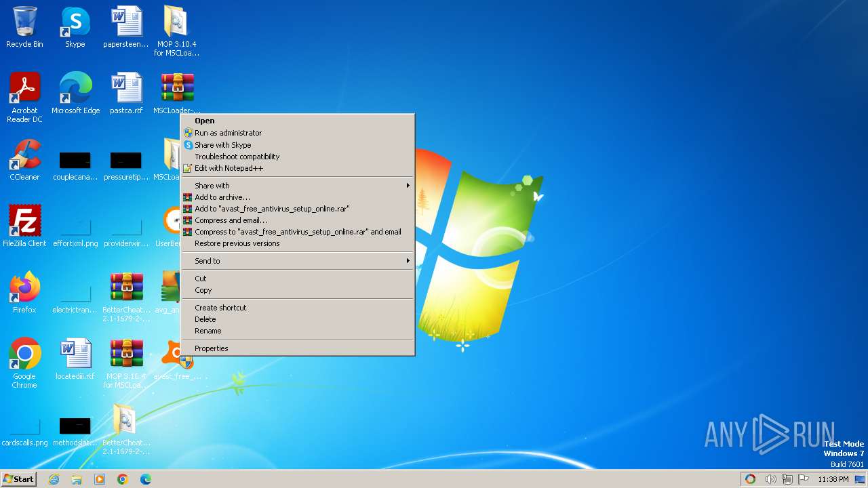868x488 pixels.
Task: Click the taskbar clock showing 11:38 PM
Action: pos(833,479)
